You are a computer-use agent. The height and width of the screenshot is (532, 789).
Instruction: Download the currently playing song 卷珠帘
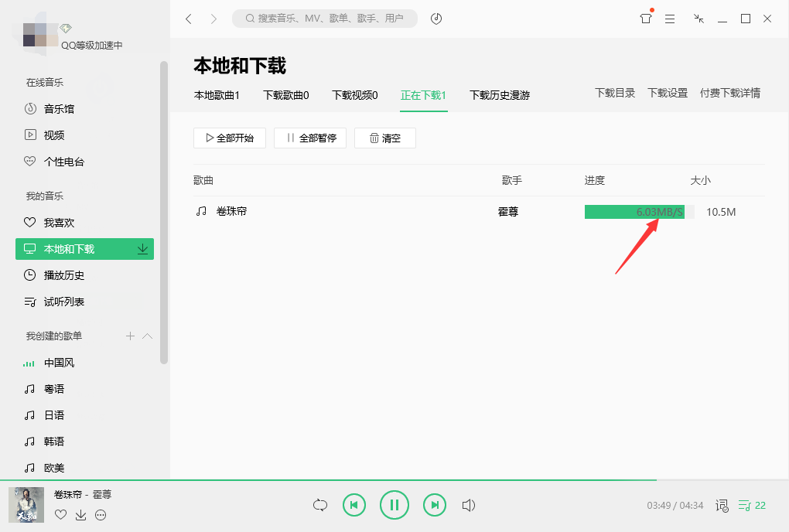point(80,514)
